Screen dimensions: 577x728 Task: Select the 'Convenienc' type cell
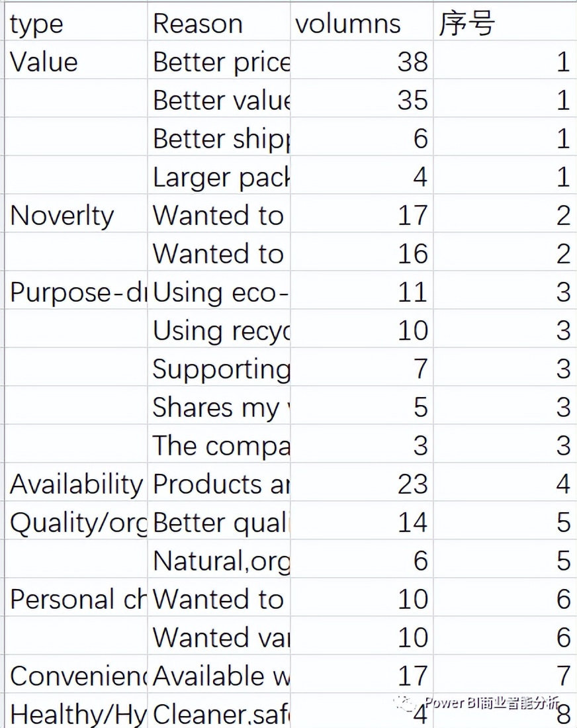coord(76,674)
